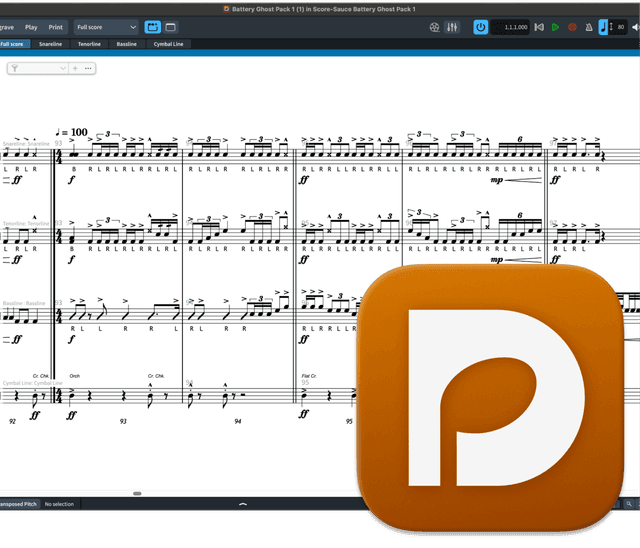
Task: Click the 1.1.1.000 transport position display
Action: click(x=510, y=27)
